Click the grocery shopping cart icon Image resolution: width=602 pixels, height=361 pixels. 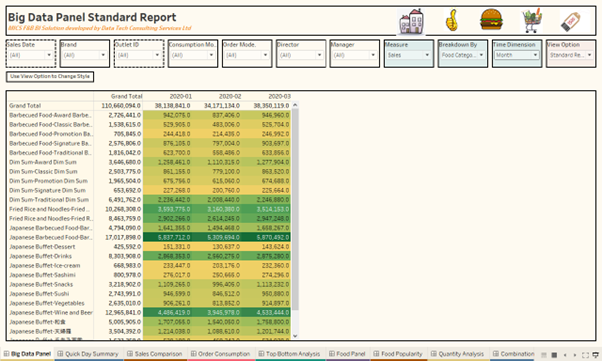pyautogui.click(x=532, y=21)
